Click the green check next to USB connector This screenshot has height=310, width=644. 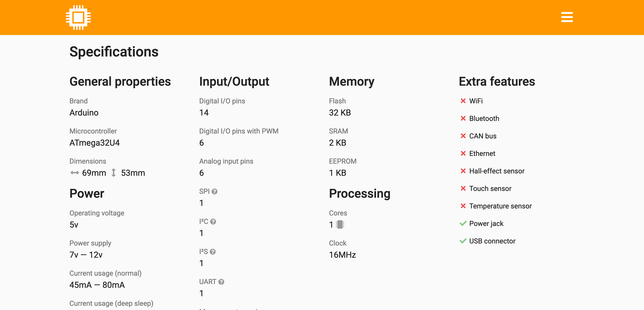[x=463, y=241]
